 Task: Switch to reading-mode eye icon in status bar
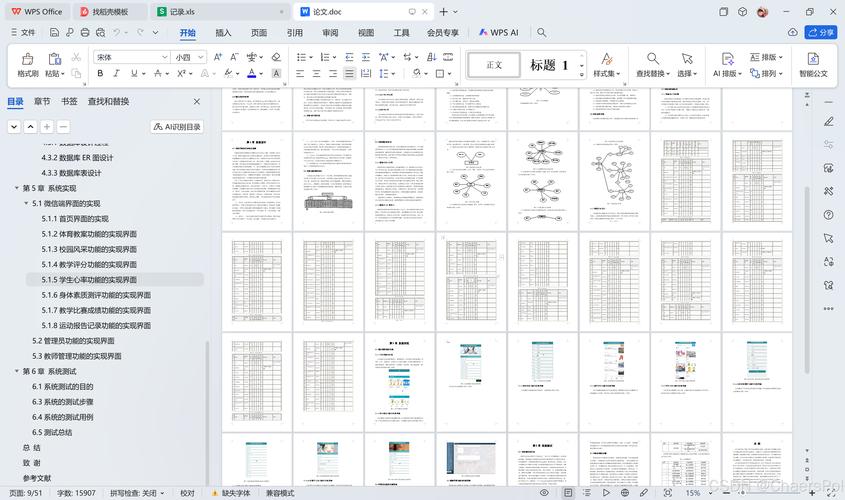[544, 492]
